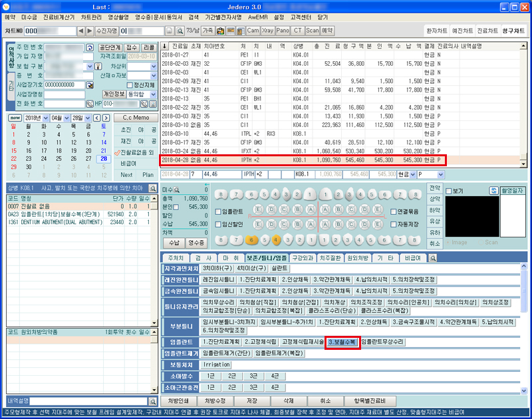This screenshot has width=532, height=419.
Task: Click the now button above the calendar
Action: click(13, 118)
